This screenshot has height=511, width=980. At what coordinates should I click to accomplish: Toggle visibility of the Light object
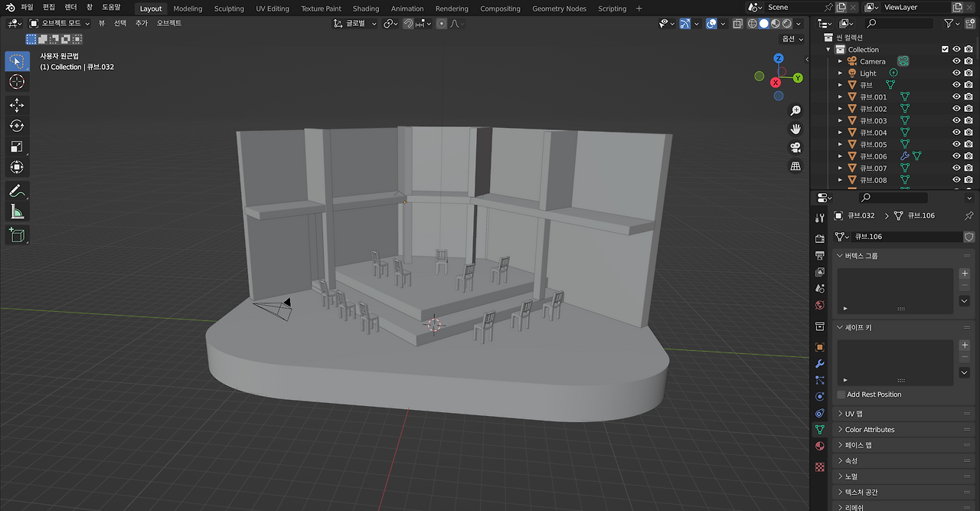click(x=956, y=74)
